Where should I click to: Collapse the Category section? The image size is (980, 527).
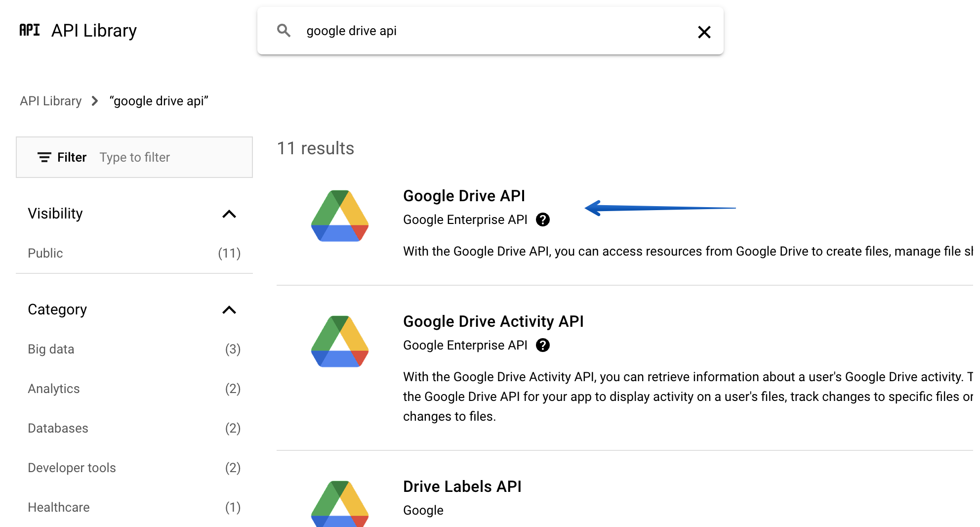tap(229, 310)
